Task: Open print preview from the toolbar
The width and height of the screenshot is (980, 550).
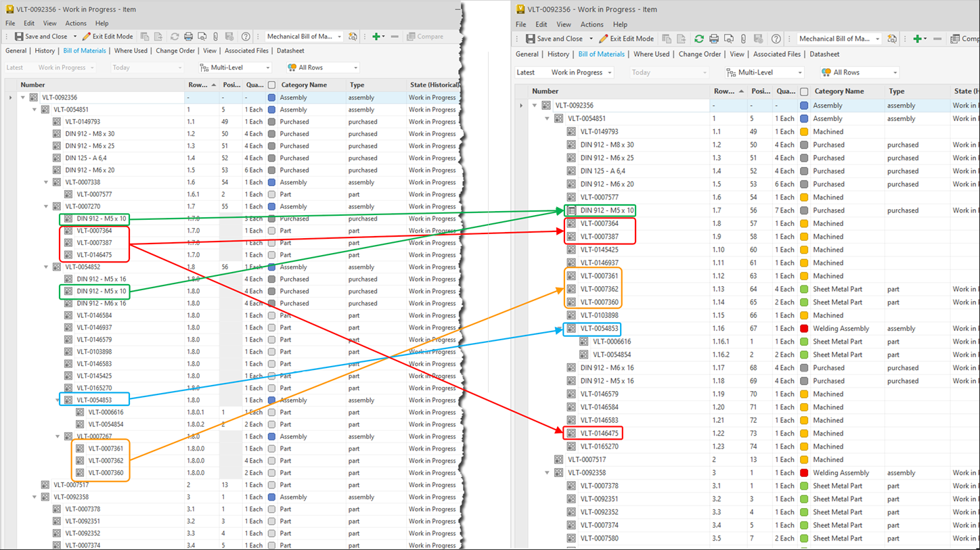Action: click(x=203, y=37)
